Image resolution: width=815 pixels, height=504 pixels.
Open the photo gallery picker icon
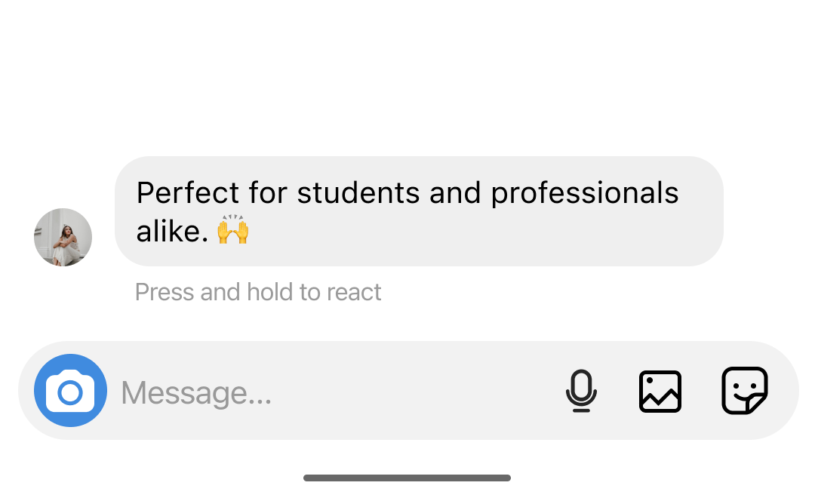[x=660, y=391]
